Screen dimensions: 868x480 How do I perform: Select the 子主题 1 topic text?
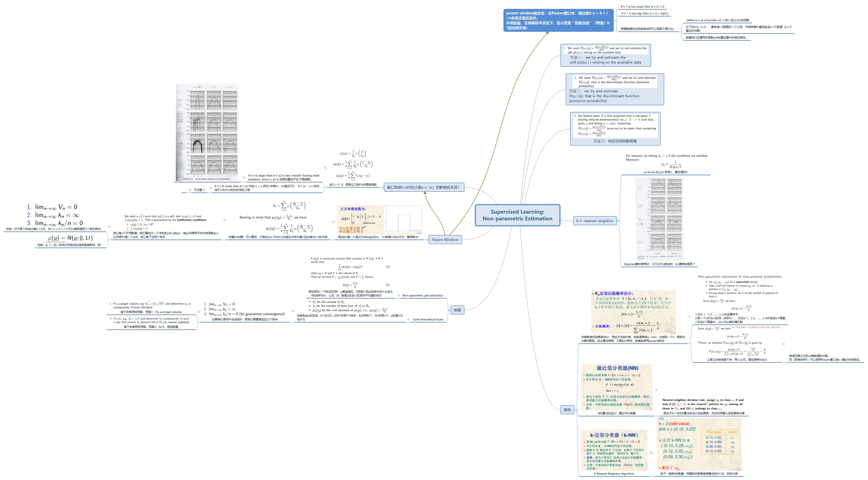click(199, 190)
